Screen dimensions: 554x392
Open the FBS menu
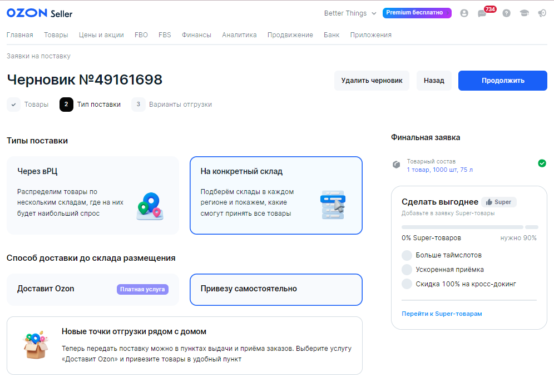165,35
